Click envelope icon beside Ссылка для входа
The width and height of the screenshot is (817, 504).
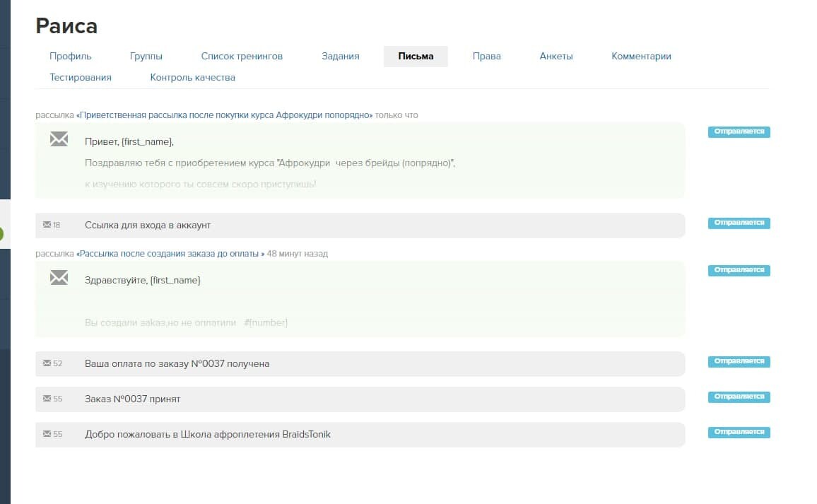(47, 225)
